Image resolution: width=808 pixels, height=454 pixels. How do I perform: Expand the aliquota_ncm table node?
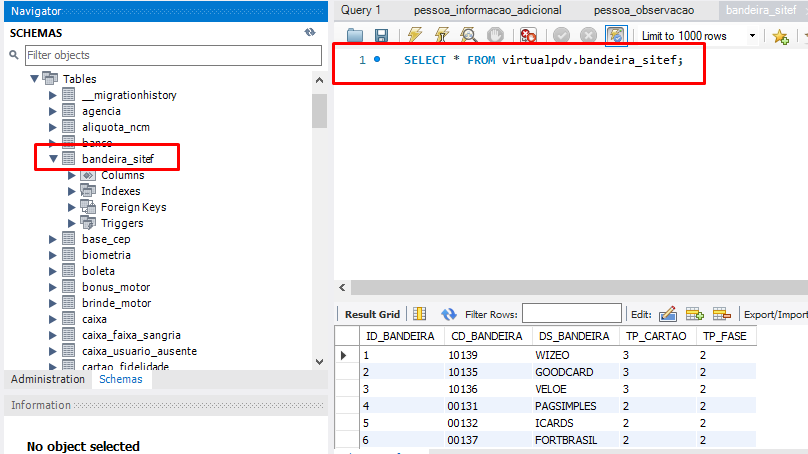pyautogui.click(x=53, y=127)
